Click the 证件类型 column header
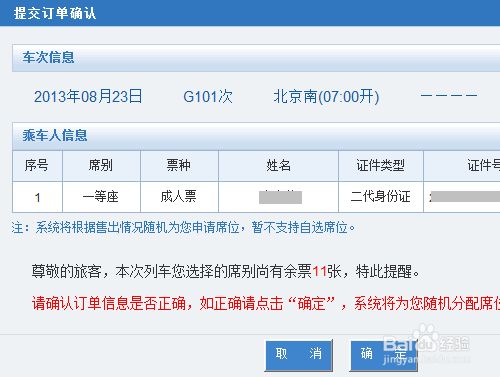Viewport: 500px width, 377px height. (x=381, y=166)
